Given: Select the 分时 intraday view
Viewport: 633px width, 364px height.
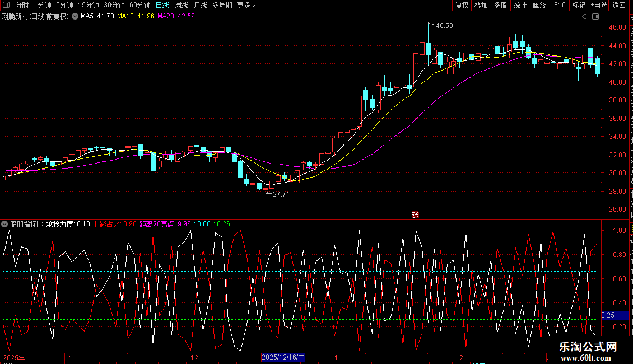Looking at the screenshot, I should [x=22, y=5].
